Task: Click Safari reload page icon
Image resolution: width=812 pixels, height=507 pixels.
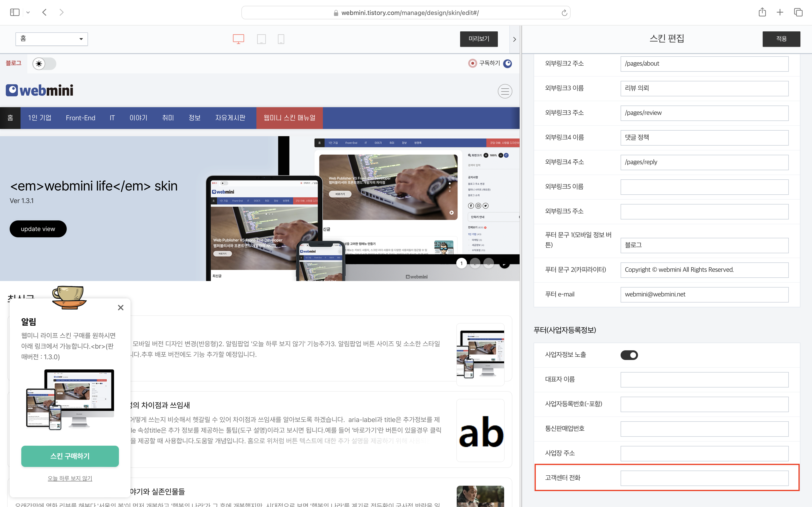Action: point(564,13)
